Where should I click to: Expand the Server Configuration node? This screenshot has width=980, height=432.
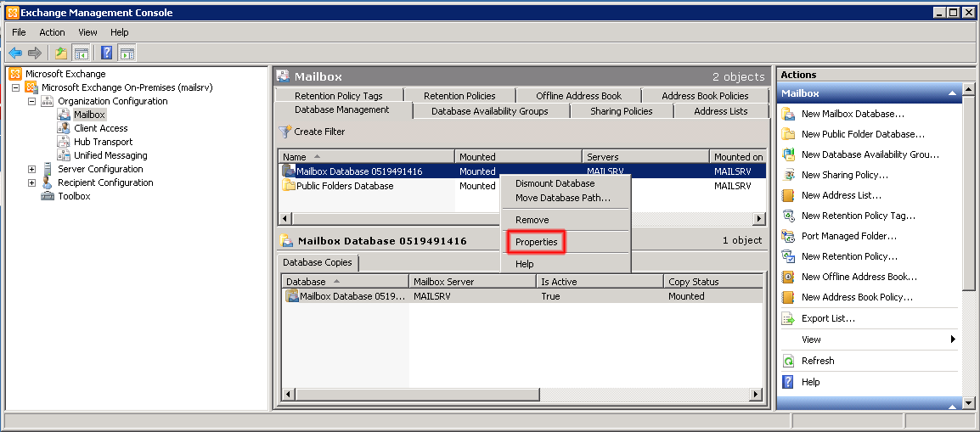tap(32, 169)
